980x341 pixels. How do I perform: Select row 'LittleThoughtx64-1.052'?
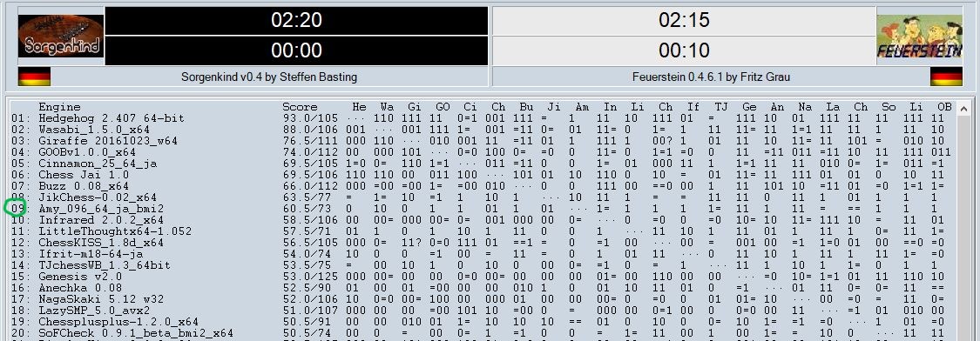tap(481, 231)
